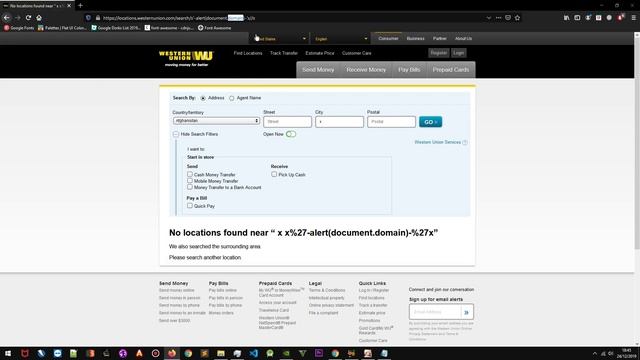This screenshot has width=640, height=360.
Task: Open Estimate Price nav link
Action: 320,53
